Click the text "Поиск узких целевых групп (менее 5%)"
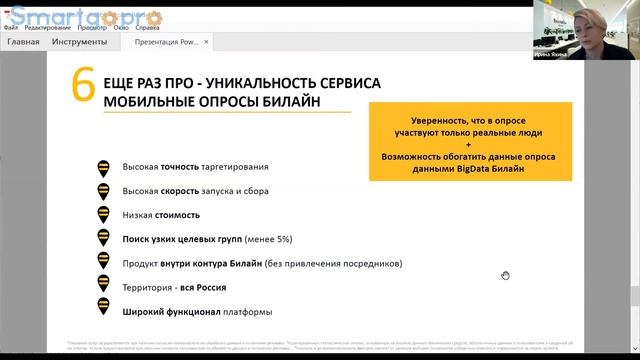The image size is (640, 360). pyautogui.click(x=207, y=239)
